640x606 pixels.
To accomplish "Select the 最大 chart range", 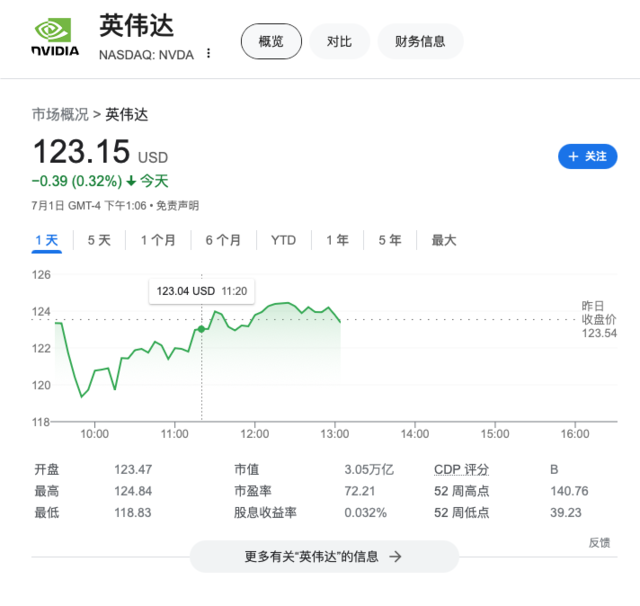I will click(444, 240).
